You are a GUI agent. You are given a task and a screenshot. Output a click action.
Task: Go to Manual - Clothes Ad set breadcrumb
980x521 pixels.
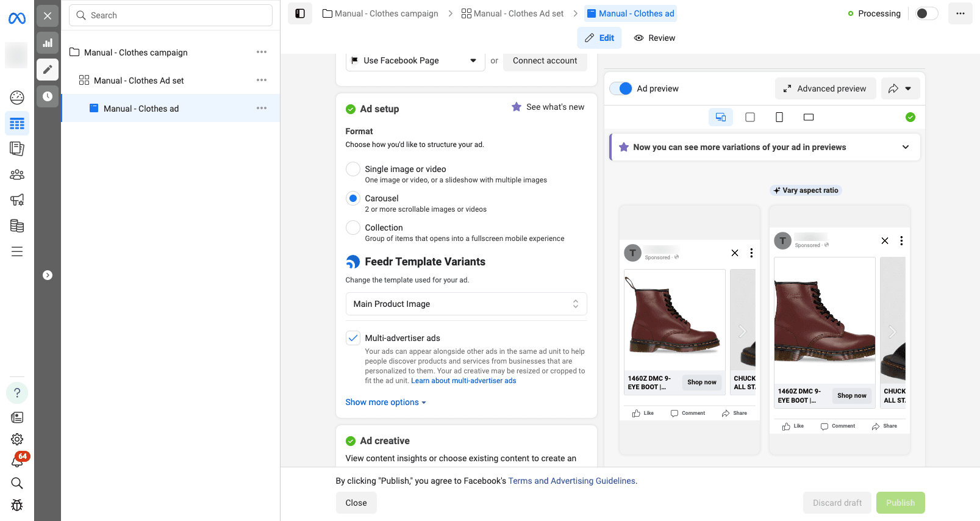coord(512,13)
